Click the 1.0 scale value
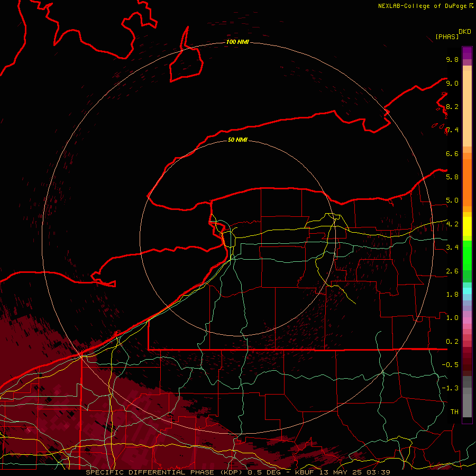Screen dimensions: 476x476 tap(452, 318)
